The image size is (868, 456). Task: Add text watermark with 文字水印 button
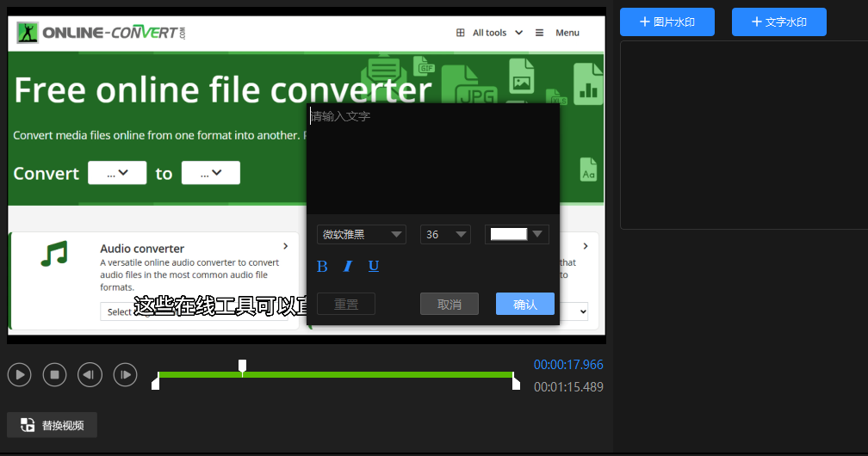[778, 22]
